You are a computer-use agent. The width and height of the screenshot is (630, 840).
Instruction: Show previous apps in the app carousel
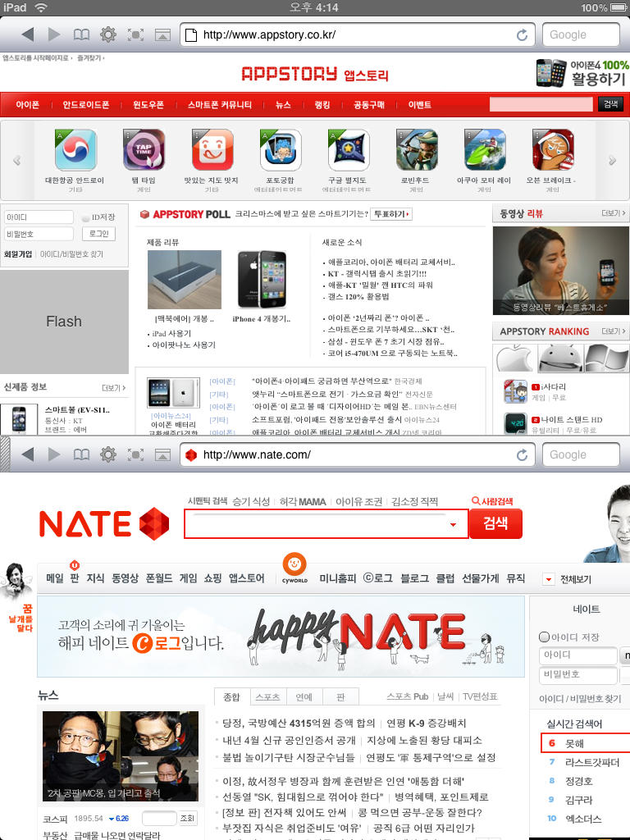[17, 160]
